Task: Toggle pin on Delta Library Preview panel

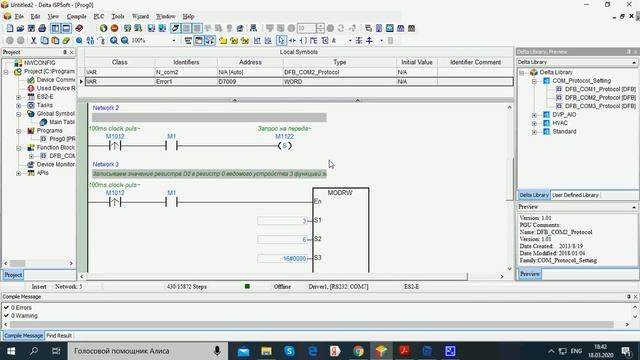Action: [629, 52]
